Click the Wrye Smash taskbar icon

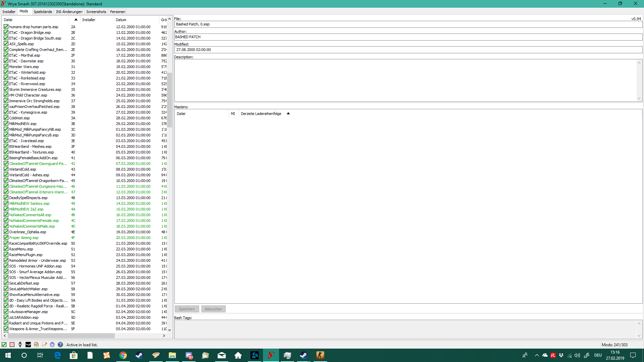(x=271, y=355)
